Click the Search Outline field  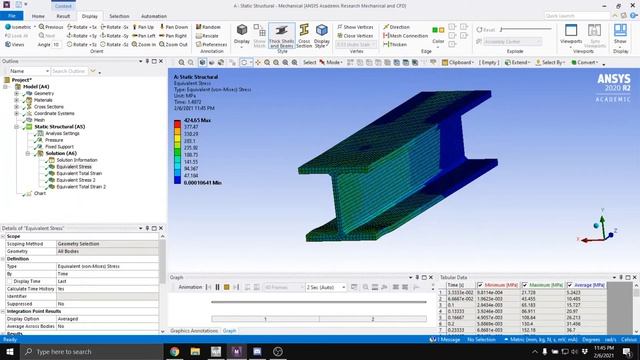69,71
